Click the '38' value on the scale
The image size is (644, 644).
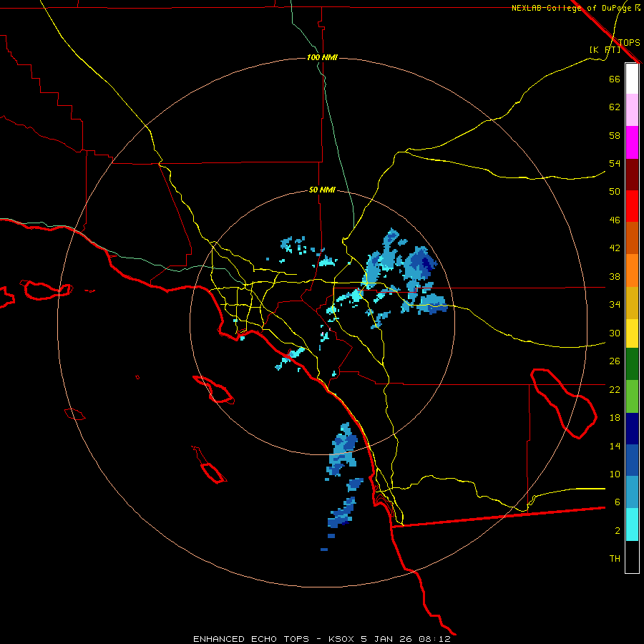click(x=615, y=277)
